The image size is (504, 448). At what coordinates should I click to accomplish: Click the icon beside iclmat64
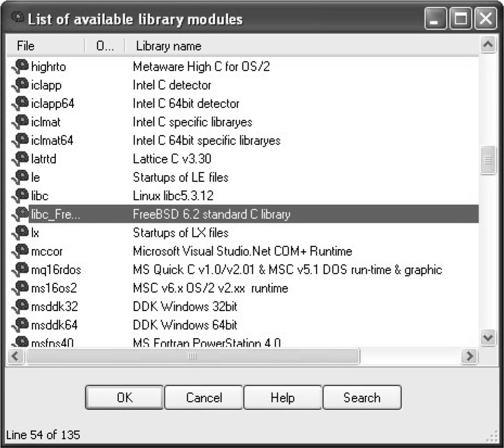[20, 140]
